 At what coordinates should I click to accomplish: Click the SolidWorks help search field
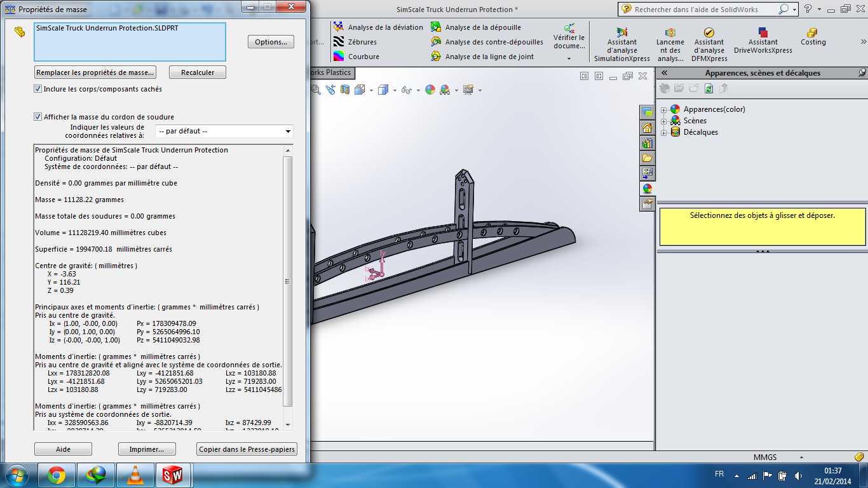706,9
